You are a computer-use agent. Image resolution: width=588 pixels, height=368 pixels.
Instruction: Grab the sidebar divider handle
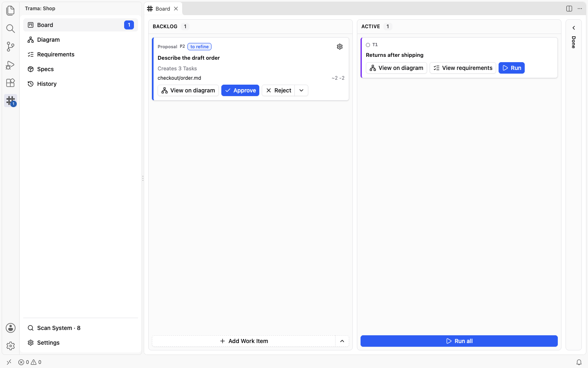(143, 178)
